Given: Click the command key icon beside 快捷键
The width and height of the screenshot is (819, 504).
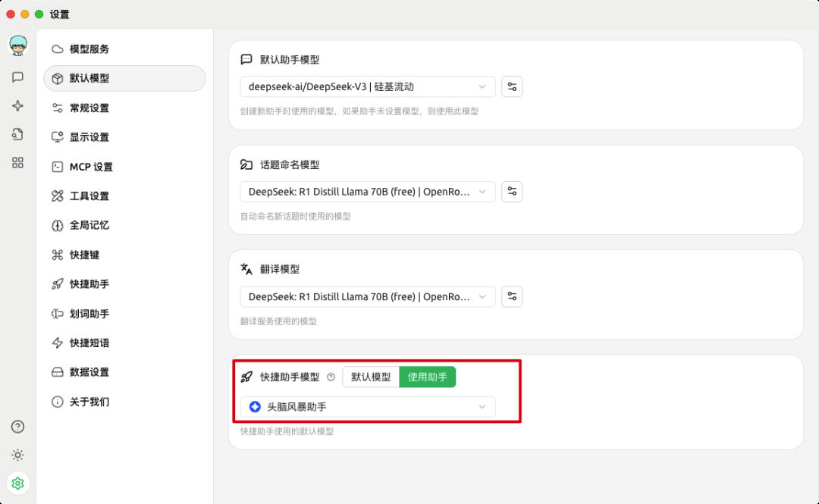Looking at the screenshot, I should pos(58,255).
